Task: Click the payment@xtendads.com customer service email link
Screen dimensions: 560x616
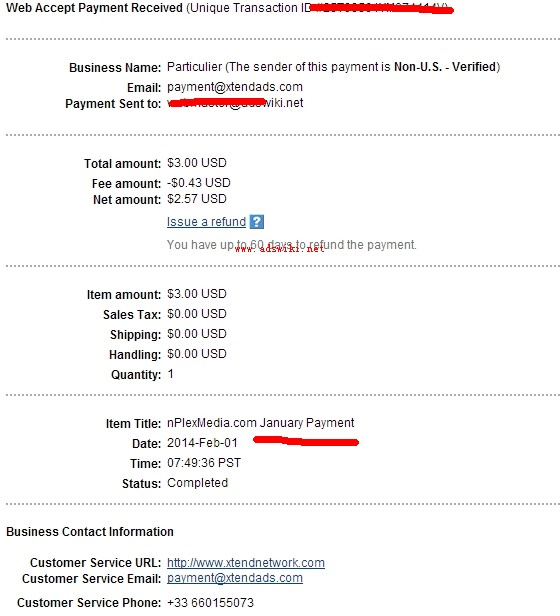Action: (x=235, y=578)
